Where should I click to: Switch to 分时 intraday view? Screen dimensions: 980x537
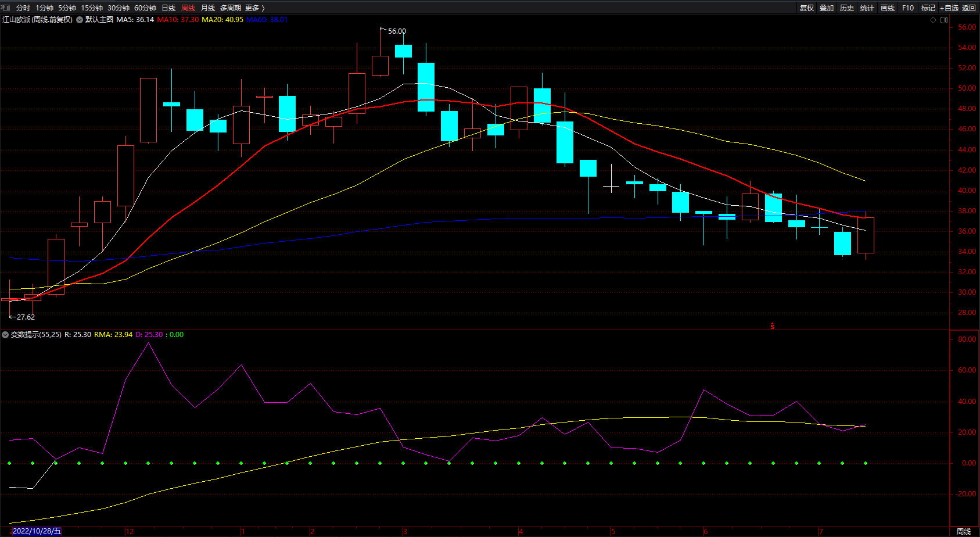(x=23, y=8)
